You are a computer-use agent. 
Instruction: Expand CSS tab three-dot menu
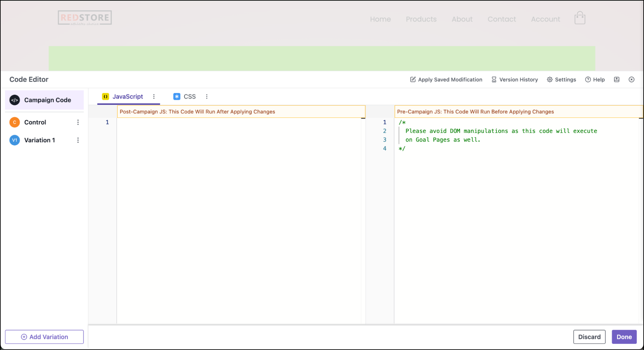point(207,96)
